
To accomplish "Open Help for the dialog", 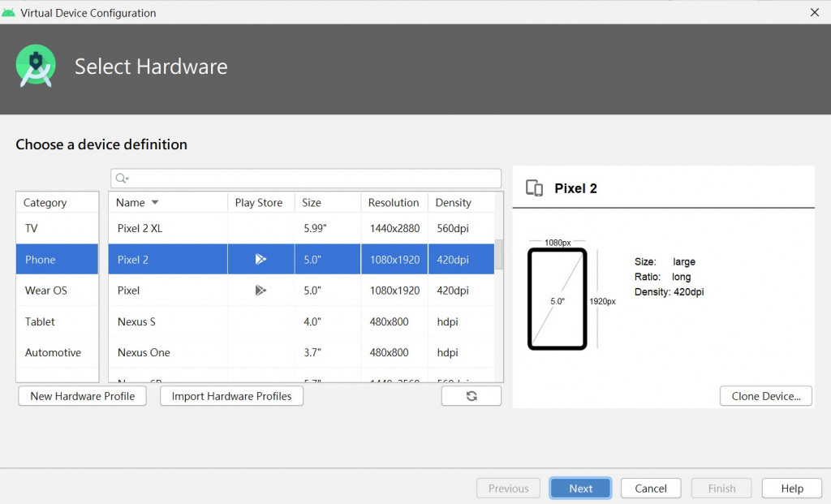I will click(792, 488).
